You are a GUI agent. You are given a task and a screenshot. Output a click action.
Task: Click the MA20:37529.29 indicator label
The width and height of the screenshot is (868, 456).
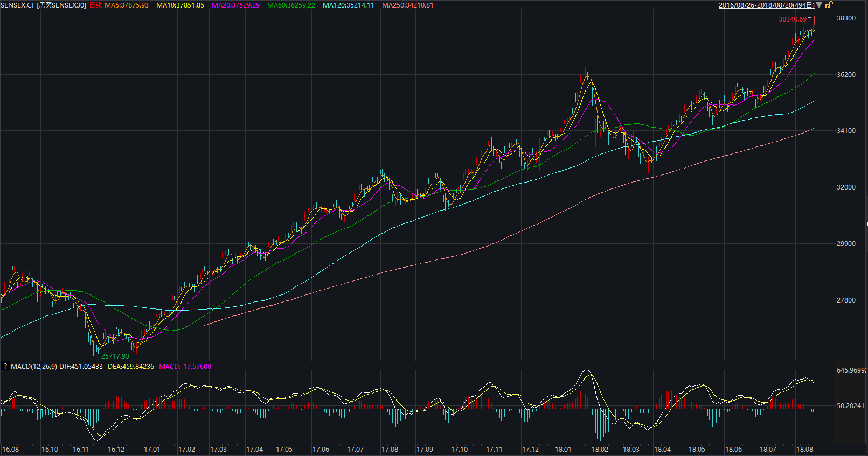pyautogui.click(x=235, y=5)
